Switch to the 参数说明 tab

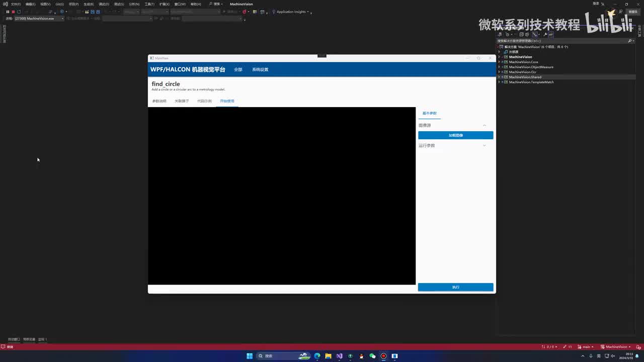pyautogui.click(x=159, y=101)
